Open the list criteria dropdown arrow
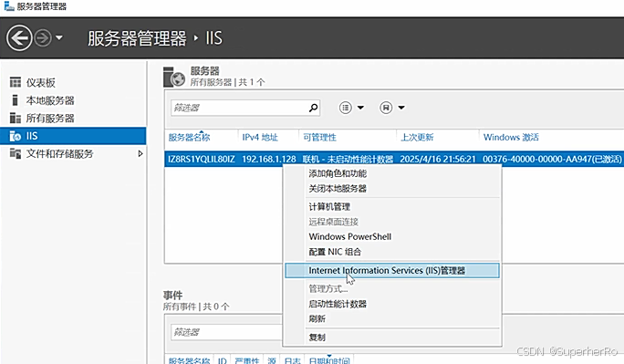The height and width of the screenshot is (364, 624). coord(360,108)
